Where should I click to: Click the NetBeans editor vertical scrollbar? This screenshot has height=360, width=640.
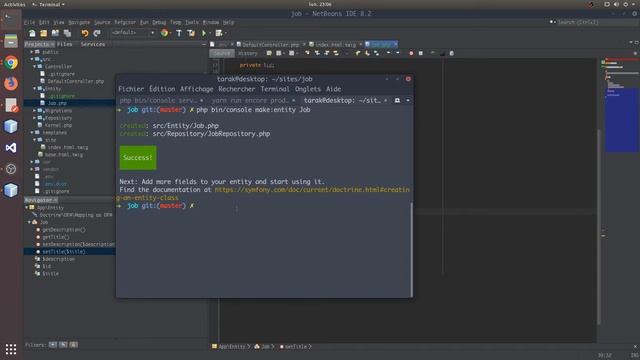click(x=599, y=227)
